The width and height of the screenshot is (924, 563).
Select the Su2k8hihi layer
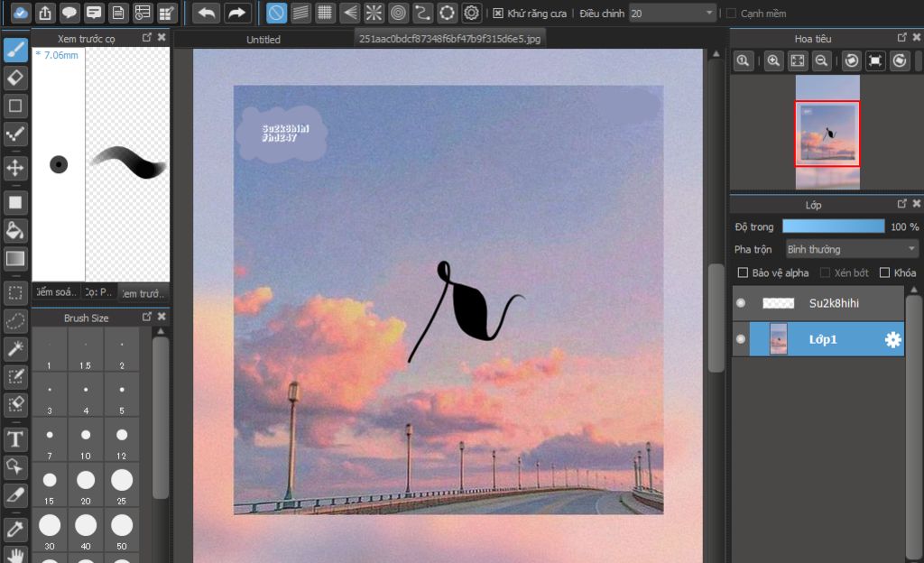coord(818,303)
